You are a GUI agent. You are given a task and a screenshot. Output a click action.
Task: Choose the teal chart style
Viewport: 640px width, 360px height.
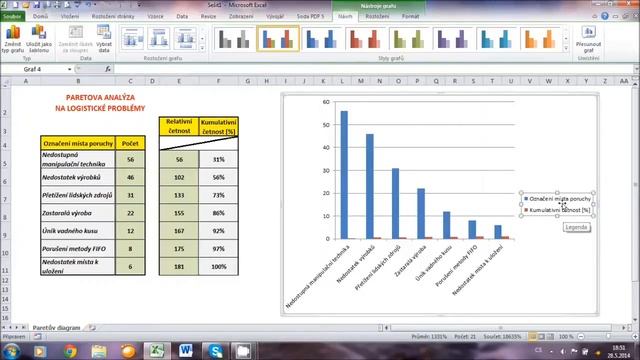click(x=496, y=39)
